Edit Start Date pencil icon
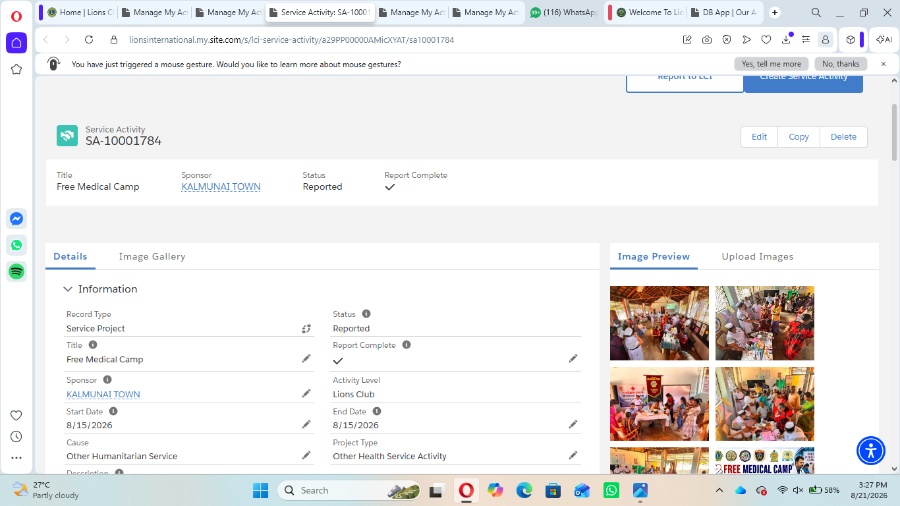 (307, 424)
